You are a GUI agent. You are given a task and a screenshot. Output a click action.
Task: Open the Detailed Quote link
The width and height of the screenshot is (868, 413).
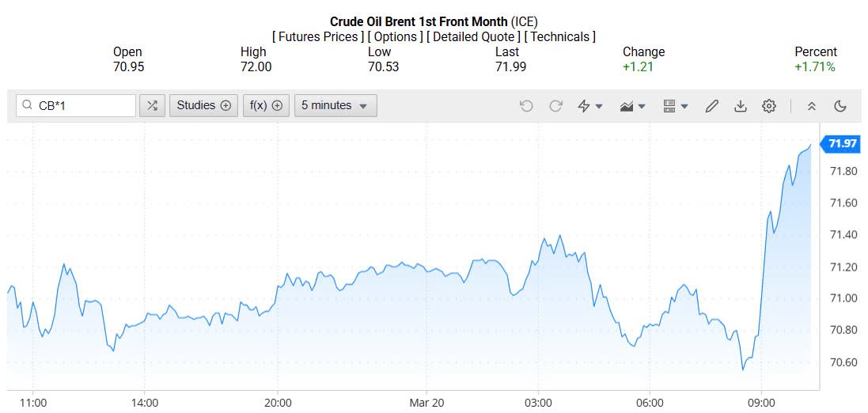pyautogui.click(x=473, y=36)
